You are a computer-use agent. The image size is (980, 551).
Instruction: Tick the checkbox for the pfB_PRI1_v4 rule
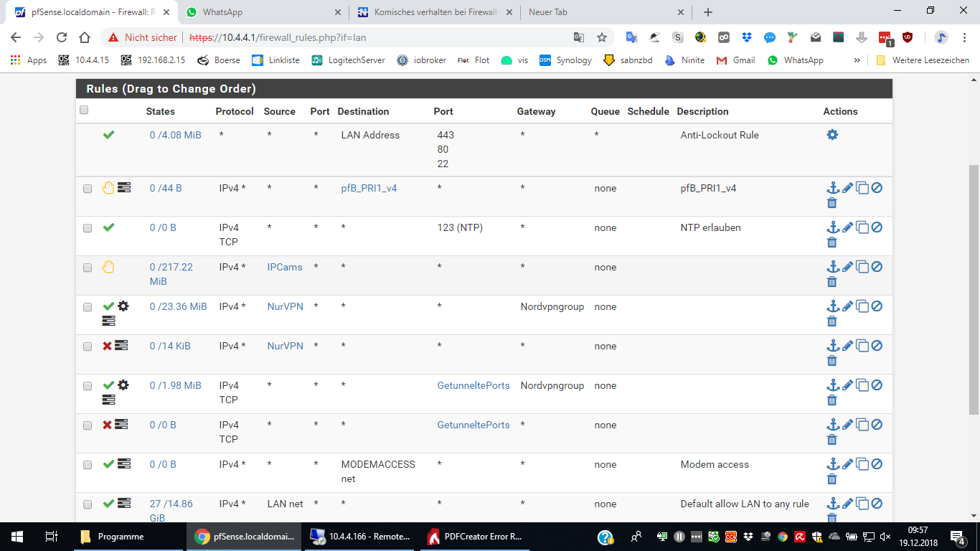pyautogui.click(x=88, y=189)
